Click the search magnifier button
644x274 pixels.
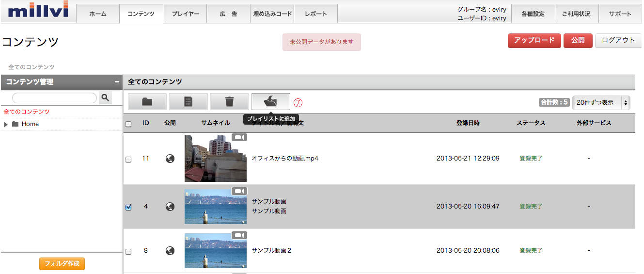click(105, 98)
